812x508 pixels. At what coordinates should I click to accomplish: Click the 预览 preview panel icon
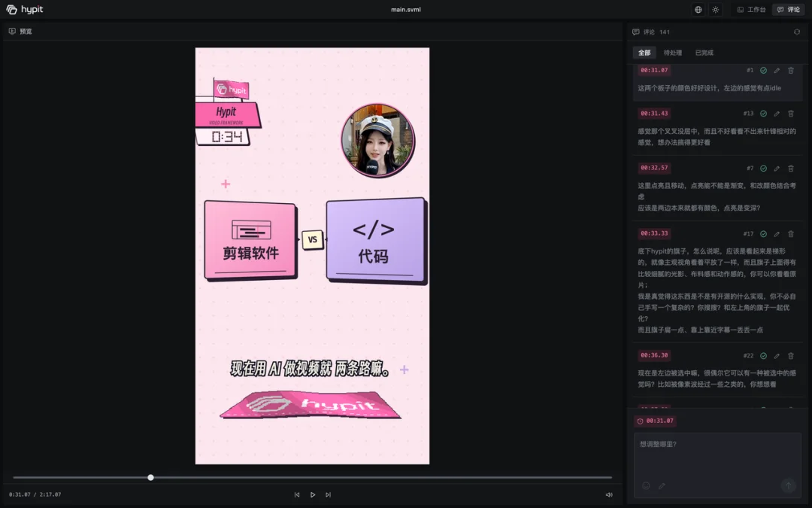(12, 31)
